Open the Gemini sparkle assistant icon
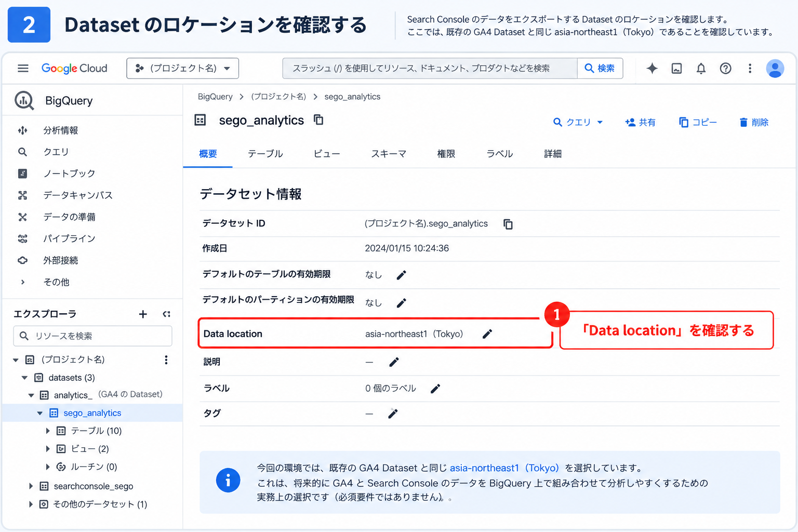The width and height of the screenshot is (798, 532). (x=652, y=68)
